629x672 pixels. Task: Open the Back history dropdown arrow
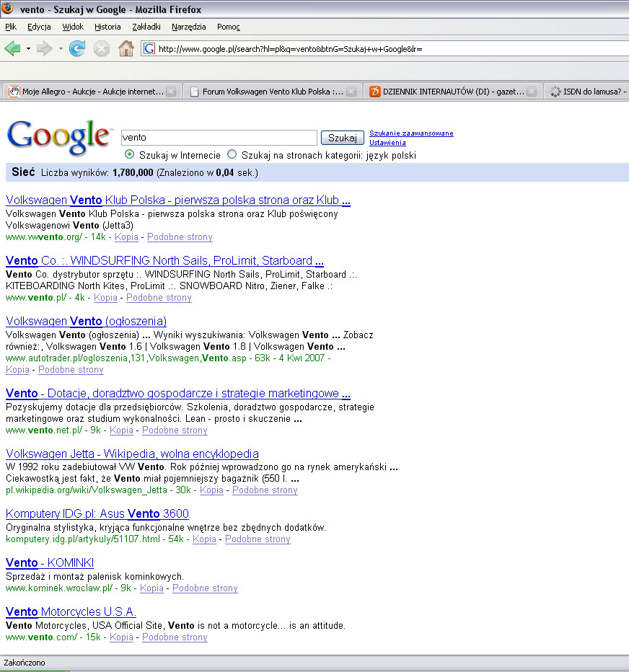[28, 49]
